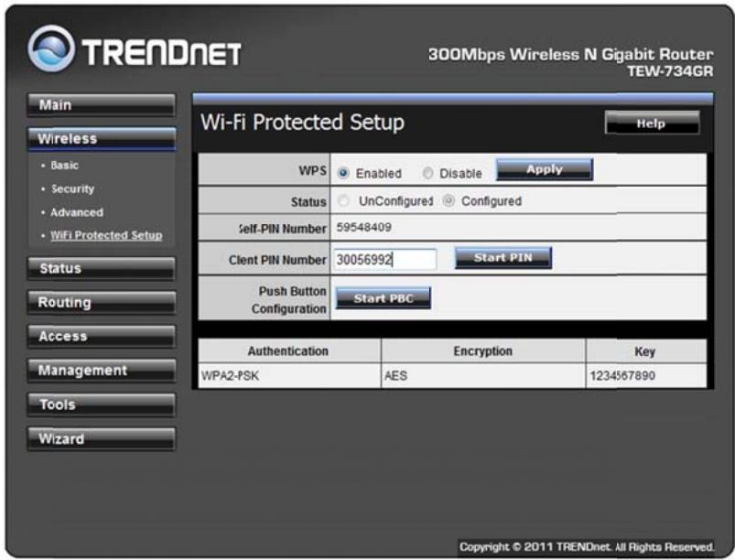Click the Start PBC button
The image size is (735, 560).
coord(384,298)
